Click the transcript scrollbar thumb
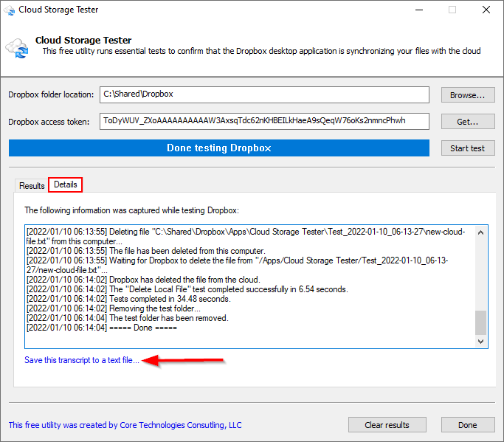 click(481, 322)
